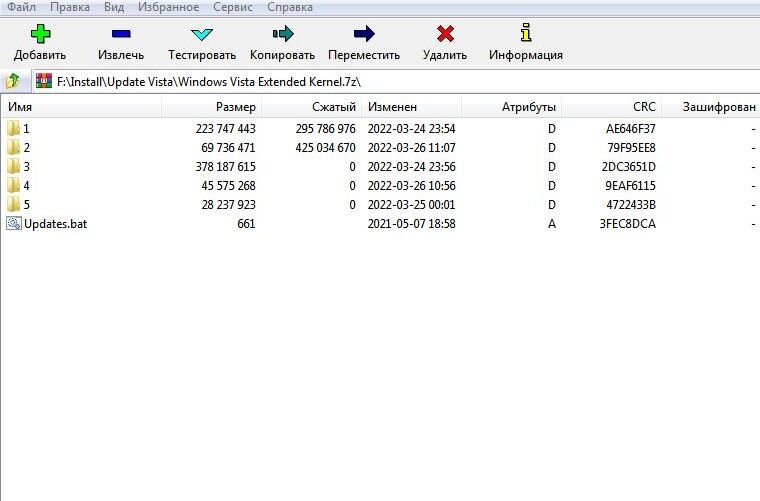Image resolution: width=760 pixels, height=501 pixels.
Task: Sort by Атрибуты column header
Action: 511,107
